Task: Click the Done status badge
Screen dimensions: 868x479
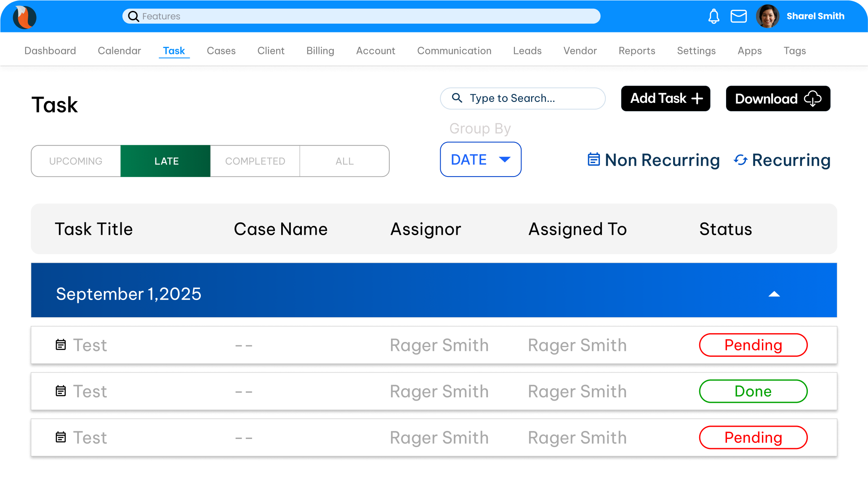Action: 753,391
